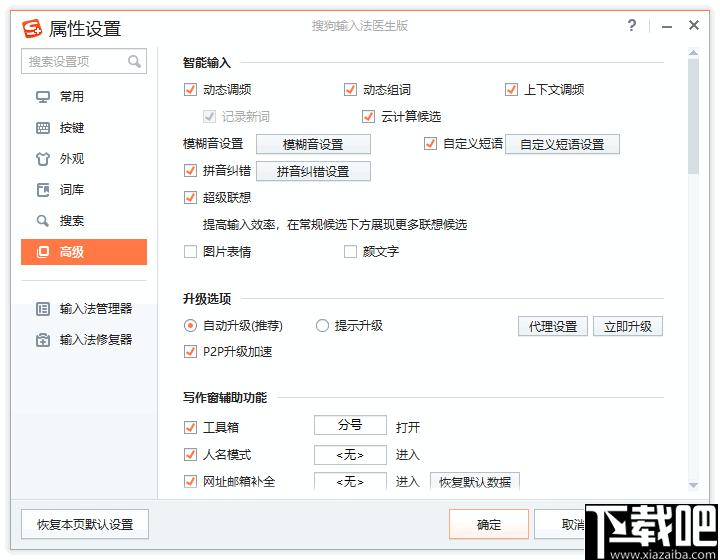Open 自定义短语设置 button
This screenshot has height=560, width=720.
coord(562,144)
